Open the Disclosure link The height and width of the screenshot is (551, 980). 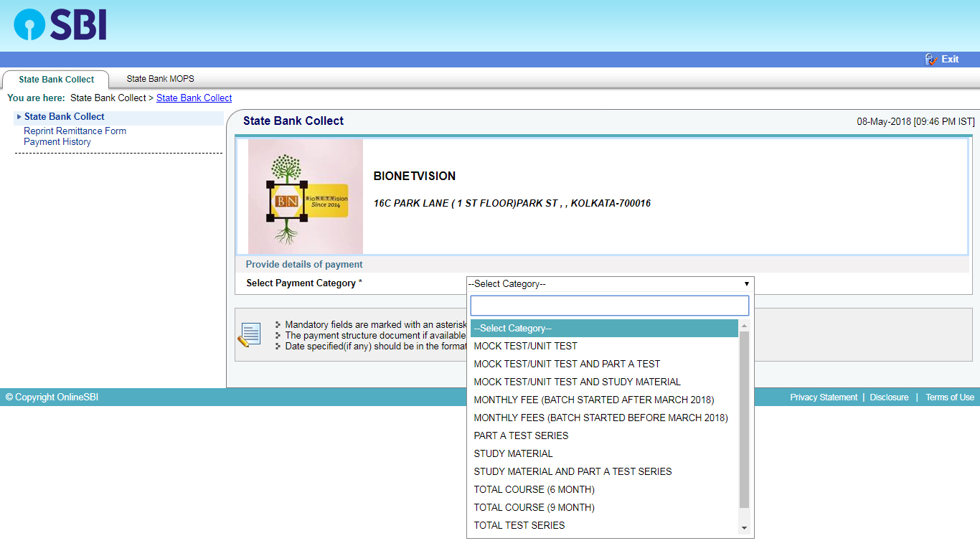click(x=889, y=397)
